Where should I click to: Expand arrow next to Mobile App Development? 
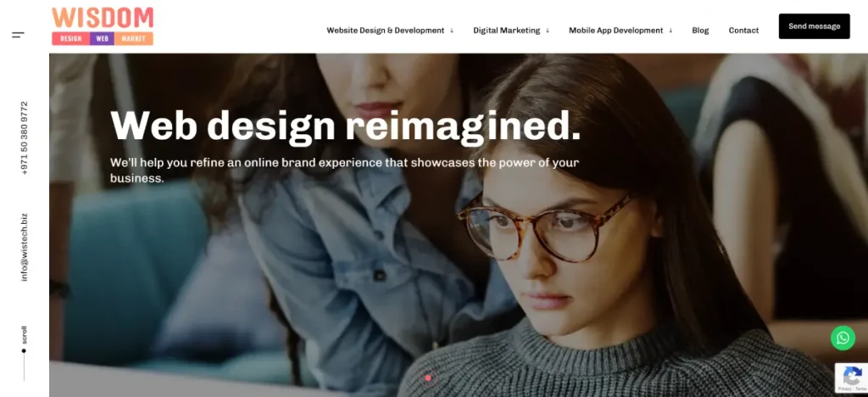[x=670, y=31]
